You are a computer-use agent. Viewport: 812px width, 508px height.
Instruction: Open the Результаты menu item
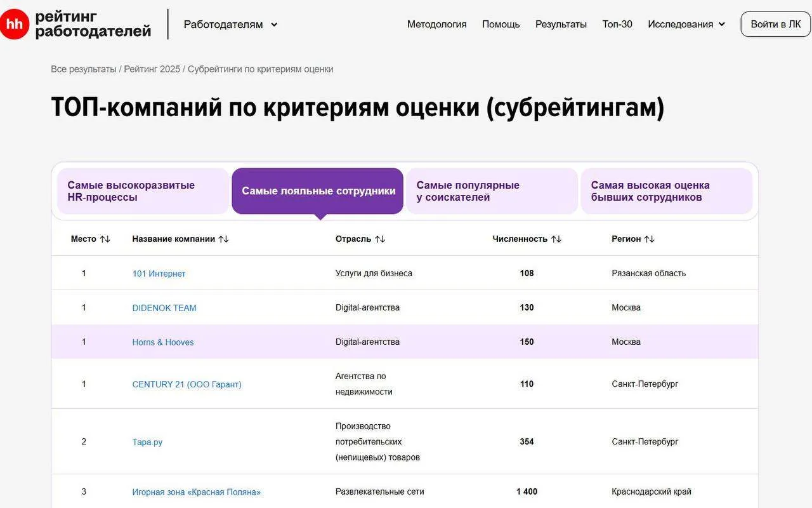561,24
